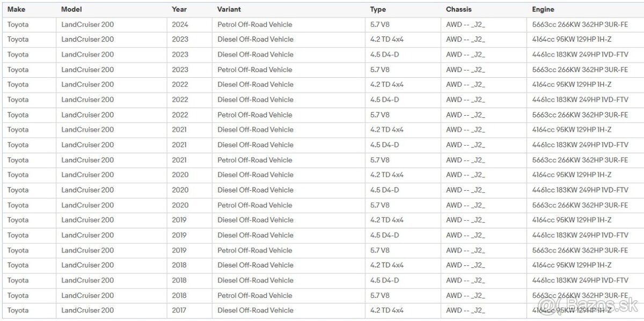Select LandCruiser 200 in the 2024 row

tap(87, 24)
